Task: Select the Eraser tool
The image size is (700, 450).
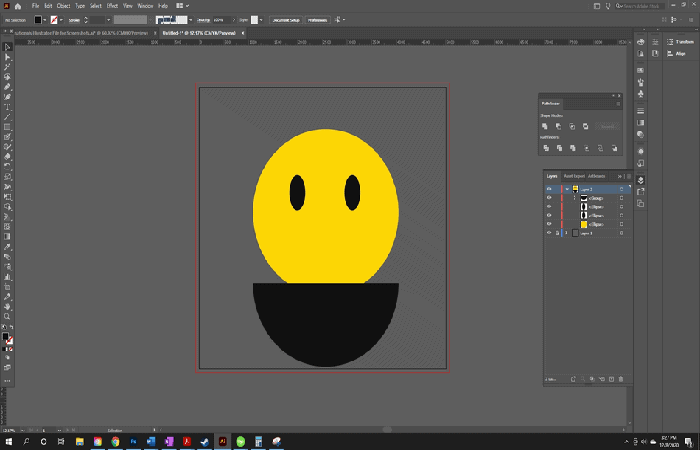Action: [7, 156]
